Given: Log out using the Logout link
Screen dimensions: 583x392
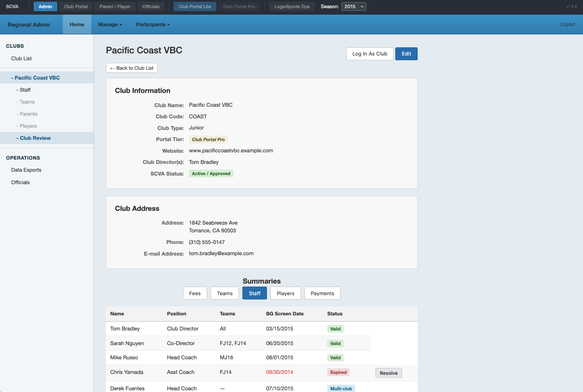Looking at the screenshot, I should pos(567,24).
